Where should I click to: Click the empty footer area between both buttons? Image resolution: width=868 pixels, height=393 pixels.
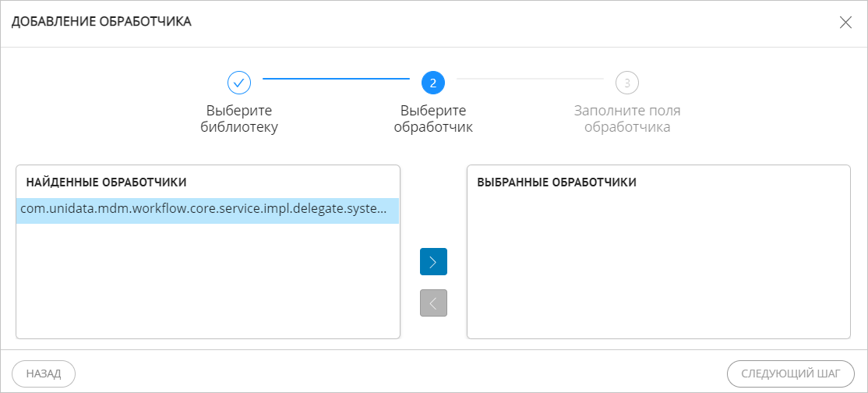tap(400, 374)
